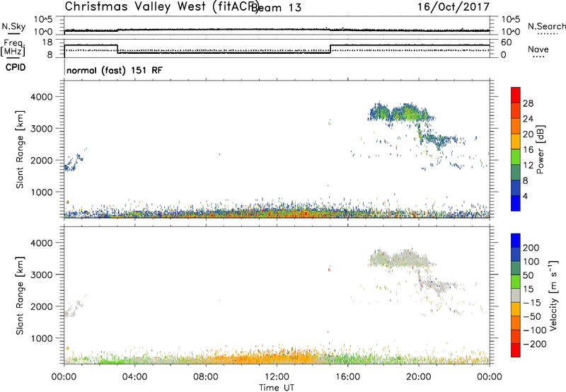Click the title 'Christmas Valley West (fitACF)'
Screen dimensions: 566x392
coord(161,6)
